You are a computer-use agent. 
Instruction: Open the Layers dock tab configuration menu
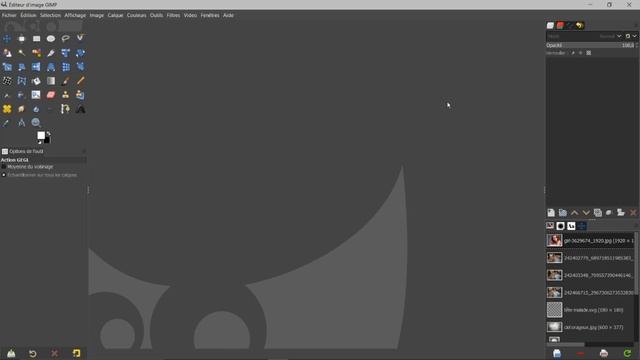point(635,25)
